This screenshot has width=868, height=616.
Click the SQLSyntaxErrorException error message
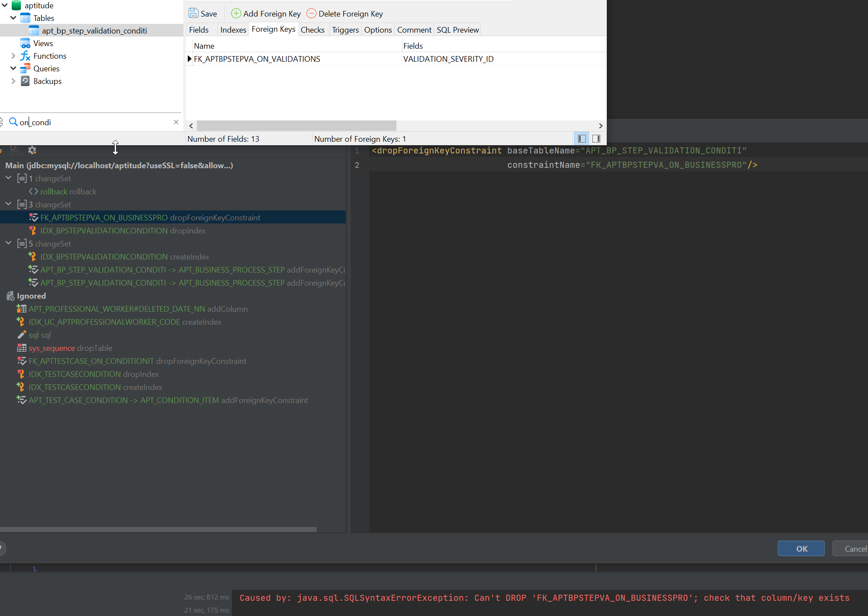(x=544, y=598)
